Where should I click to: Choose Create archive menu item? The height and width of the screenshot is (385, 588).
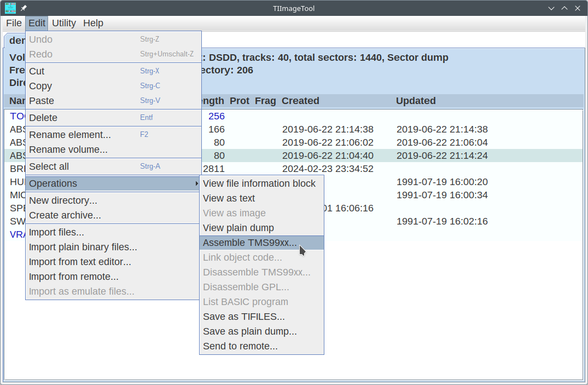(x=65, y=215)
